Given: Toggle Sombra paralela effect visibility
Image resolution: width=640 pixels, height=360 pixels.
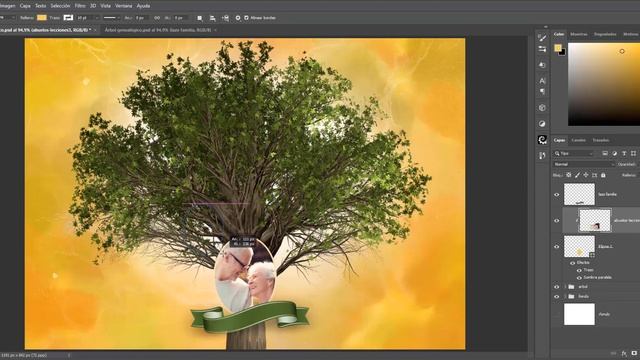Looking at the screenshot, I should 579,278.
